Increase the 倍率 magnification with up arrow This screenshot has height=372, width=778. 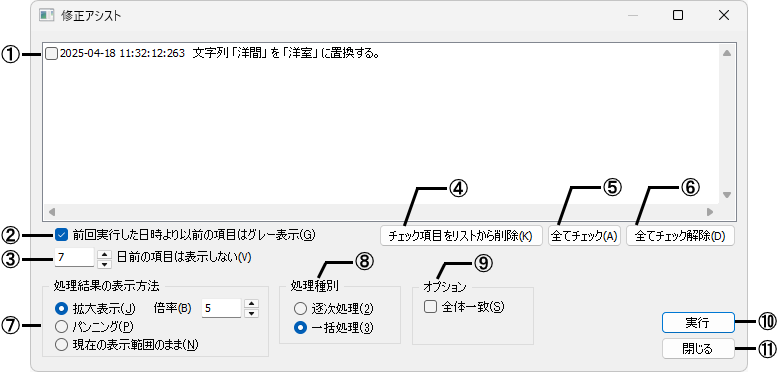(x=252, y=304)
